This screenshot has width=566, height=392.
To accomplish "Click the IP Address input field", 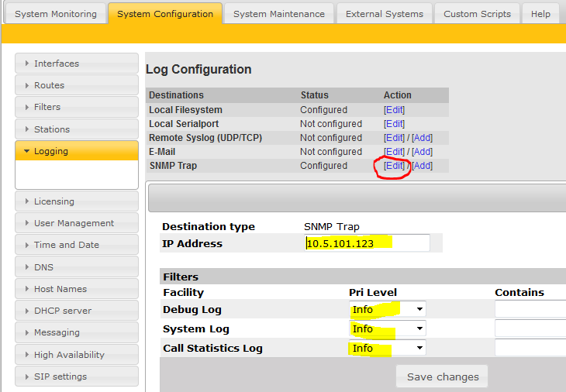I will click(x=367, y=243).
